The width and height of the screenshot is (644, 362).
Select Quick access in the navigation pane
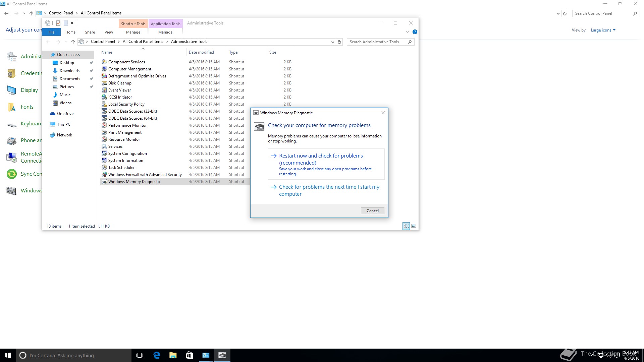[x=68, y=55]
